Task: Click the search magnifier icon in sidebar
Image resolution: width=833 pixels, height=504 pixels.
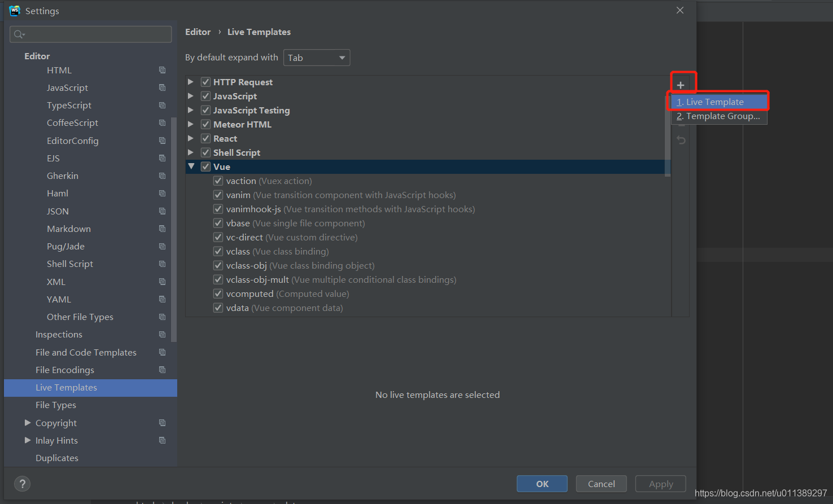Action: click(19, 34)
